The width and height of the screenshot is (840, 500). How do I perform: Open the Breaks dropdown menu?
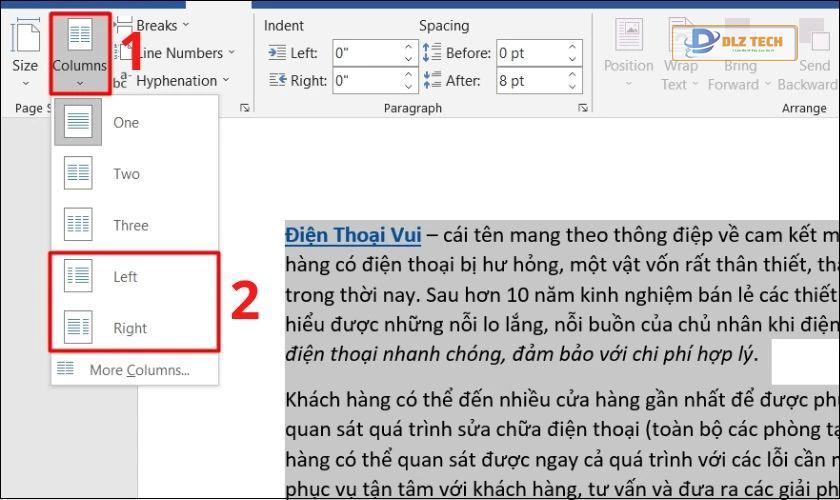point(162,25)
